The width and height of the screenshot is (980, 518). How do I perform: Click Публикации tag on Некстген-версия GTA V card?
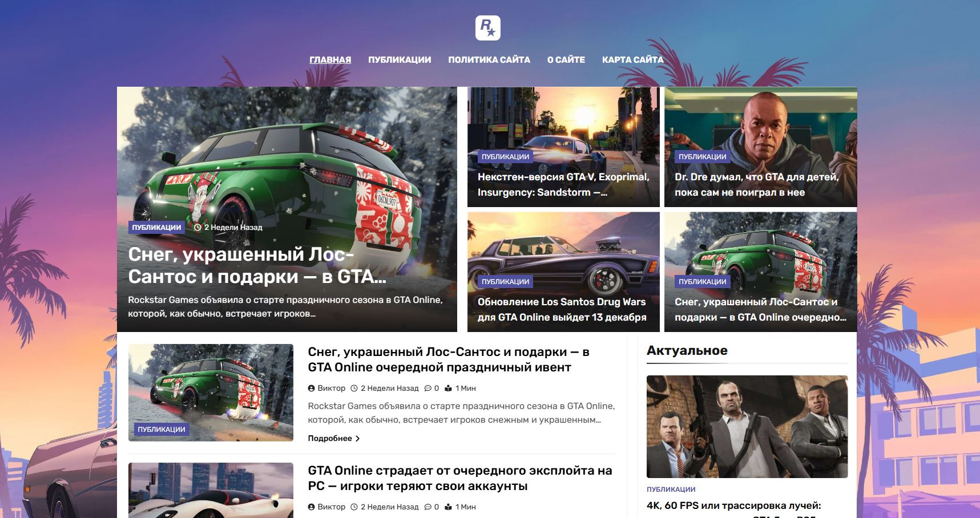pyautogui.click(x=505, y=156)
